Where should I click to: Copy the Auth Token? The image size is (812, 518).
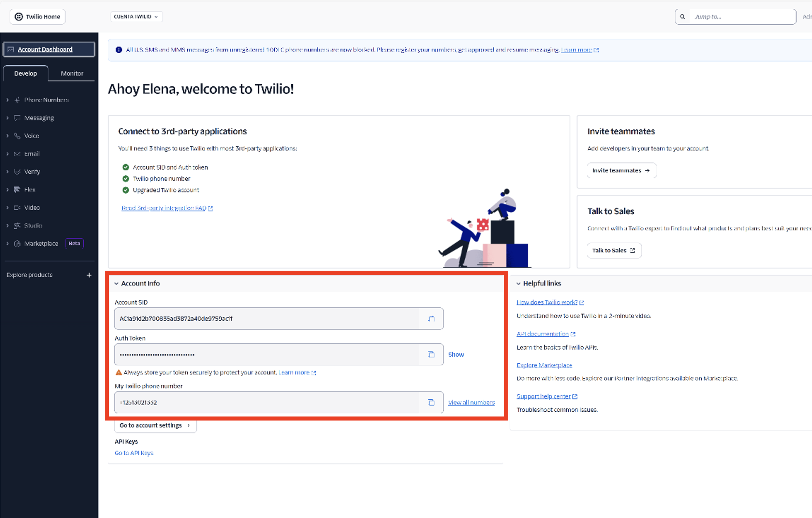[x=431, y=354]
